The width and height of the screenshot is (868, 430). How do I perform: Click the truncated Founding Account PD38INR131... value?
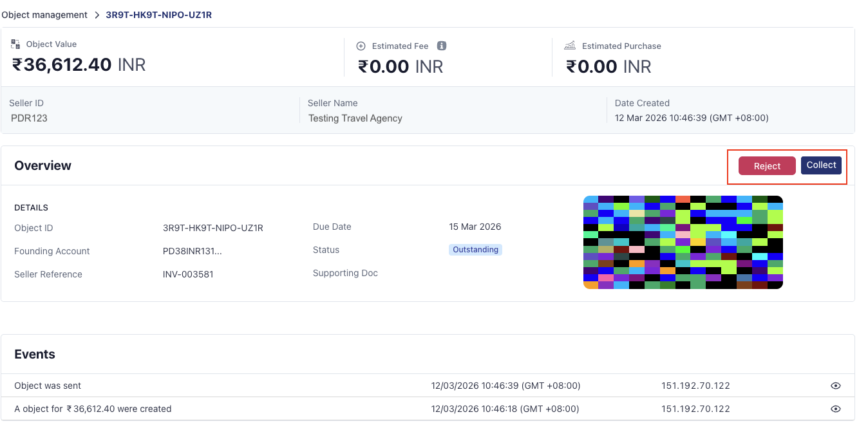pos(192,251)
